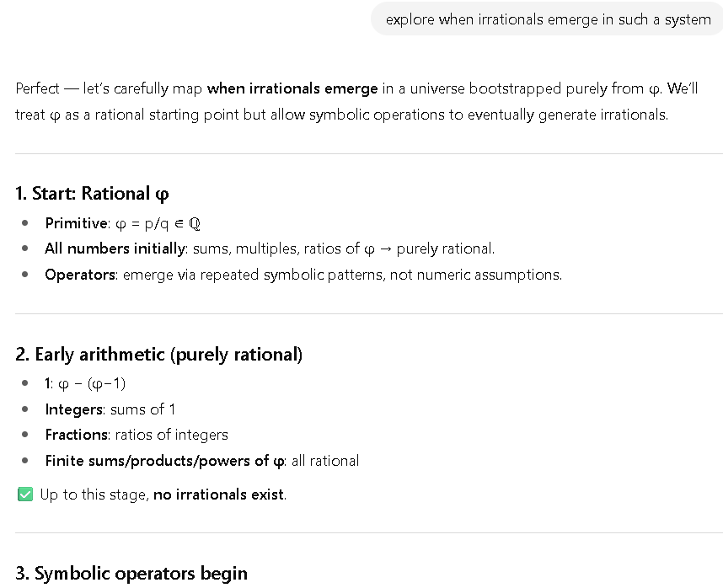Click the green checkmark emoji
This screenshot has height=588, width=723.
(24, 494)
